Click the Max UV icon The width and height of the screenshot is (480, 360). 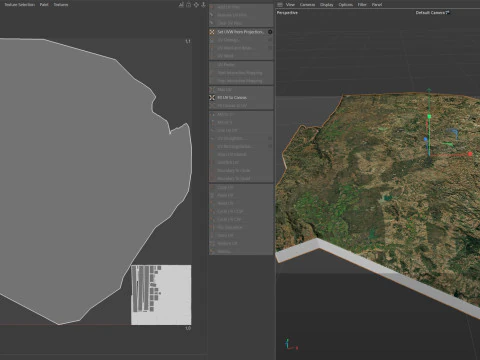(x=212, y=90)
